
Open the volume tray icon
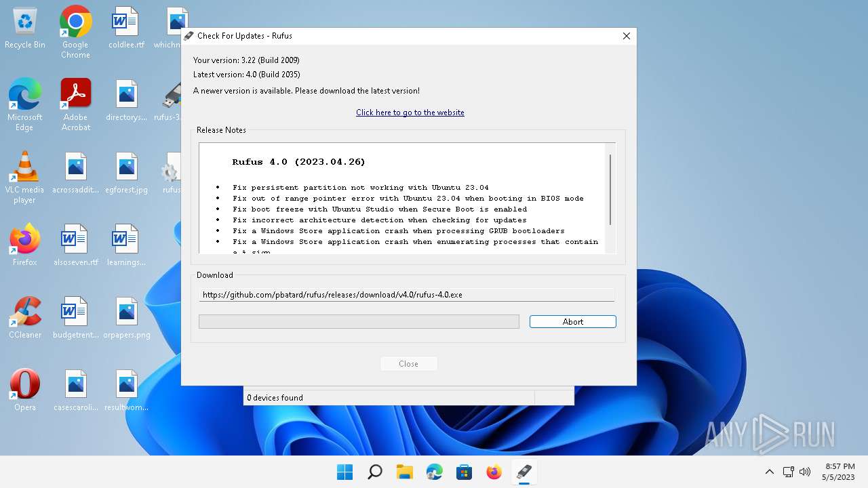point(805,472)
